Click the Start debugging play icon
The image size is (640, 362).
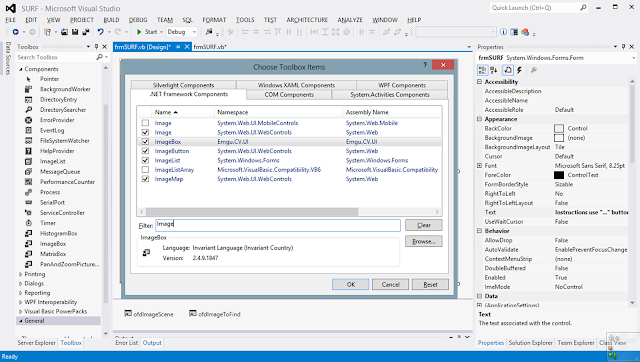[x=139, y=32]
